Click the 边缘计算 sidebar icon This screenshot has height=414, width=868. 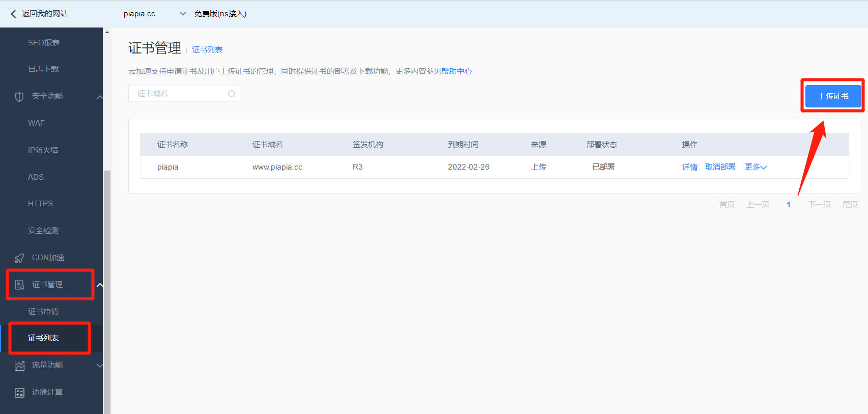(x=19, y=393)
